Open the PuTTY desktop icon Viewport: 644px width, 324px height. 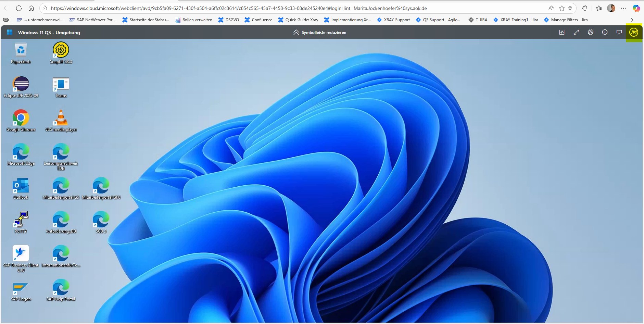tap(21, 220)
